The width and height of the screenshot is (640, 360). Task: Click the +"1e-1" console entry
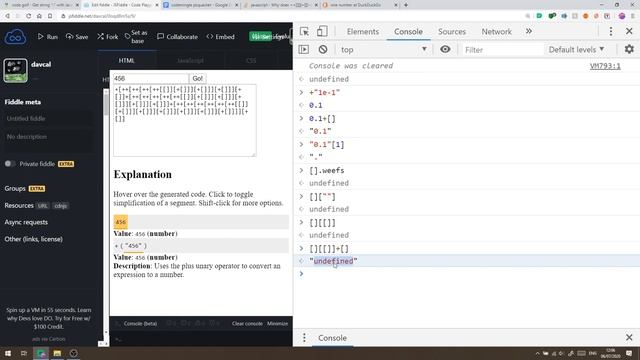tap(324, 93)
